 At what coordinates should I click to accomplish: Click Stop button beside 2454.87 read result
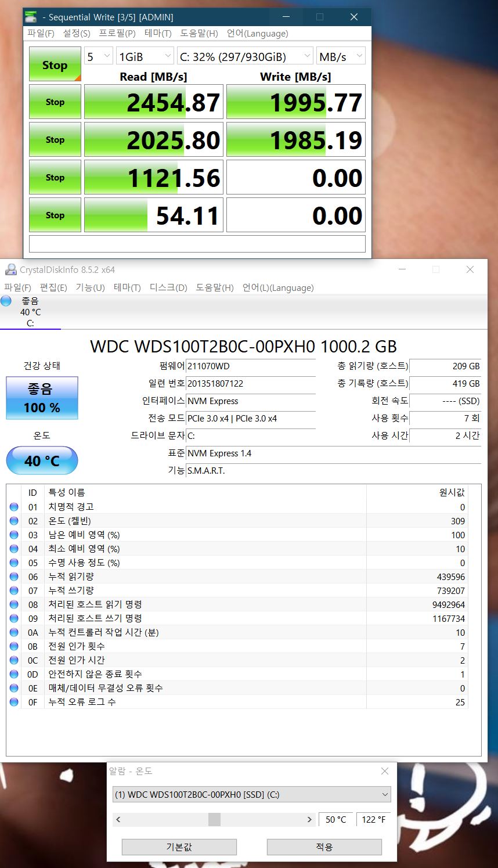(x=55, y=102)
